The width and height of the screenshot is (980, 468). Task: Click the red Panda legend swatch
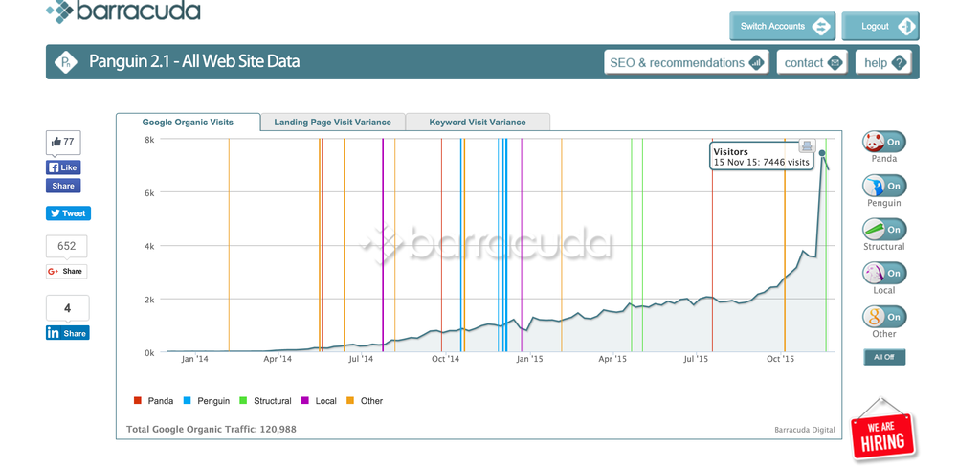click(x=138, y=400)
